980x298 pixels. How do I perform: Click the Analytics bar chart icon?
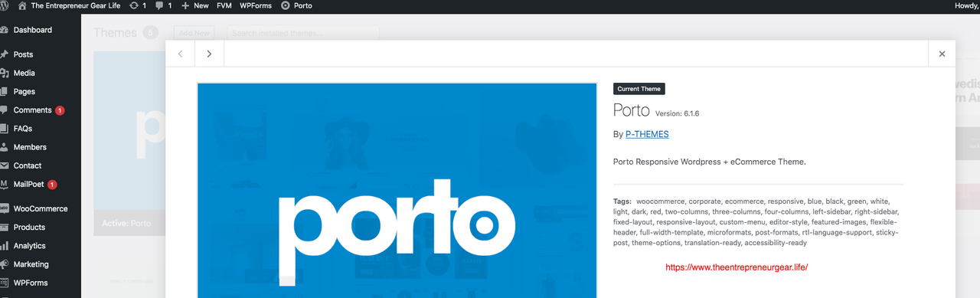(x=5, y=246)
